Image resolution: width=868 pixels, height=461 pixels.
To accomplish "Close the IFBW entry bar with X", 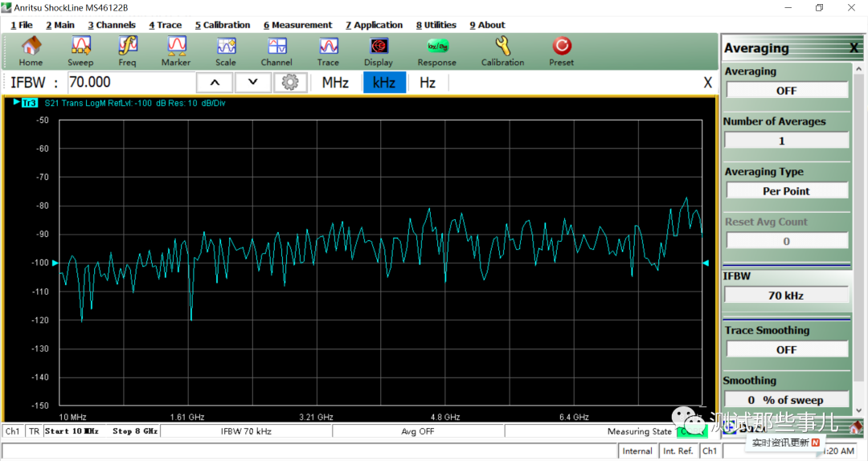I will coord(707,83).
